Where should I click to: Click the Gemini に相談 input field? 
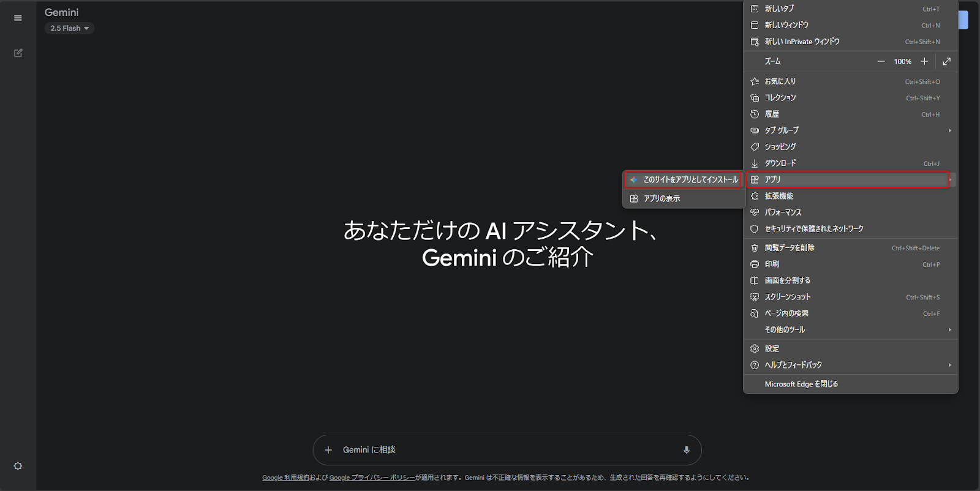coord(502,450)
